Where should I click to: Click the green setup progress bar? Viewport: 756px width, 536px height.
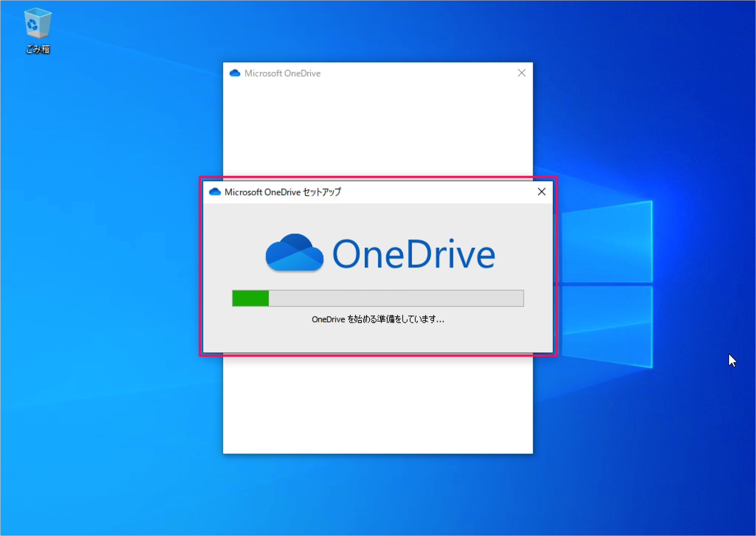378,298
